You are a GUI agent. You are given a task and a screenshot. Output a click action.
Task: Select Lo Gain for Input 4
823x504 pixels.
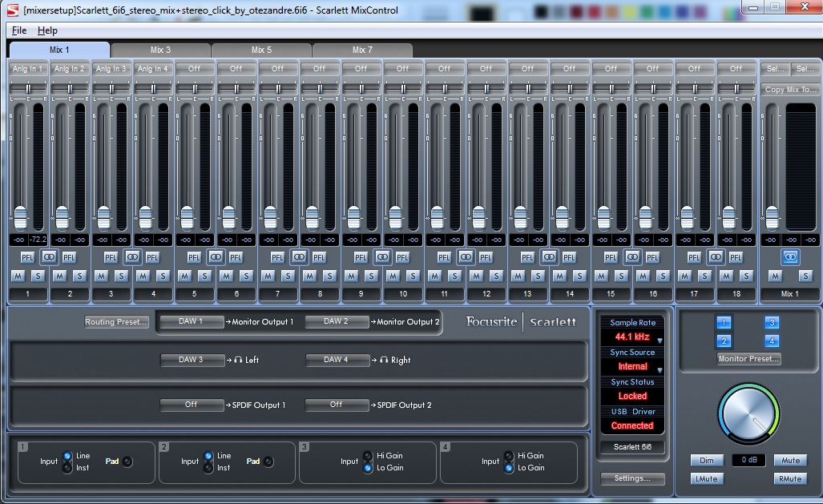509,467
